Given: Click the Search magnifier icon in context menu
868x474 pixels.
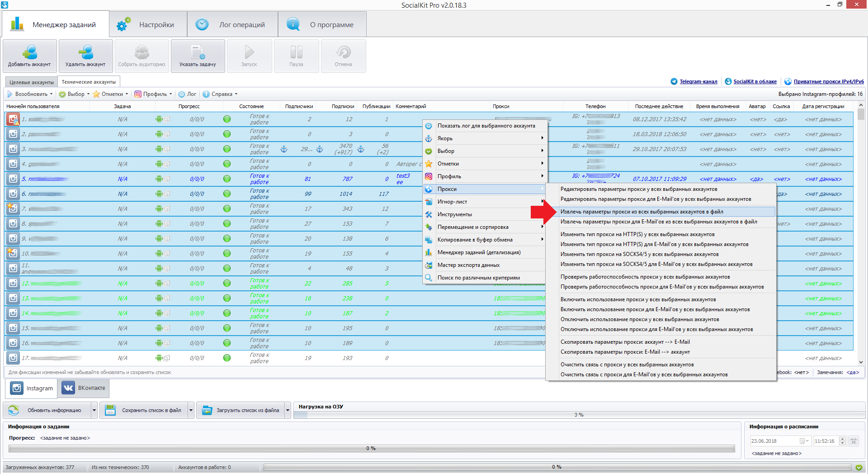Looking at the screenshot, I should pyautogui.click(x=429, y=278).
